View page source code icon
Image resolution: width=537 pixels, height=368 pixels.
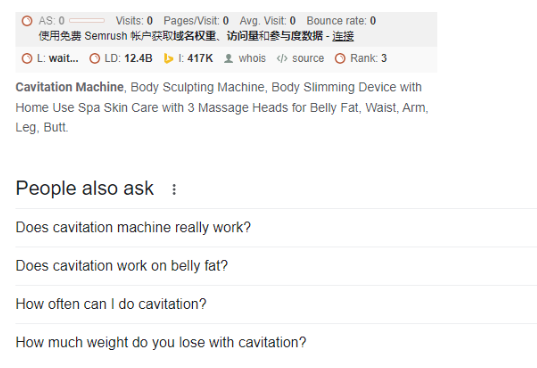tap(282, 59)
